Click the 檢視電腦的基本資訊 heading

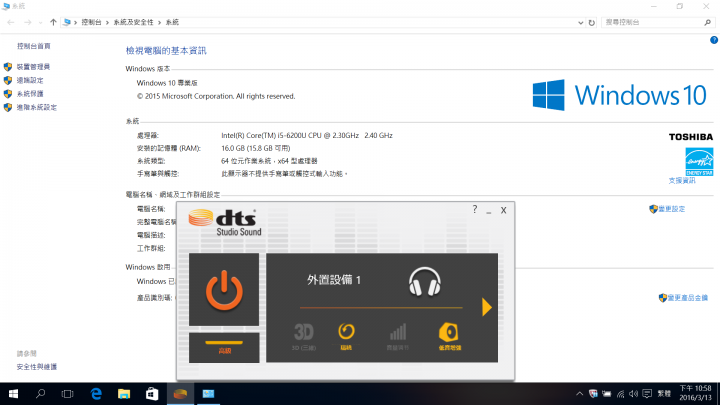(166, 51)
